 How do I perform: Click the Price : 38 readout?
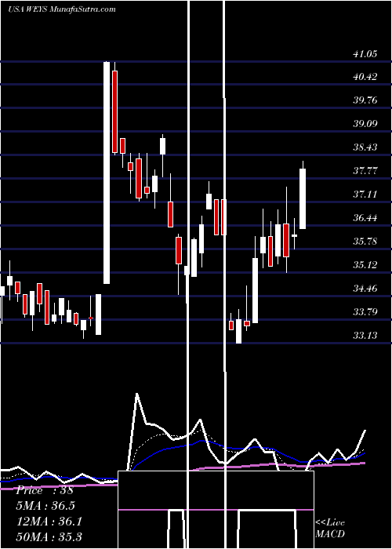[45, 490]
